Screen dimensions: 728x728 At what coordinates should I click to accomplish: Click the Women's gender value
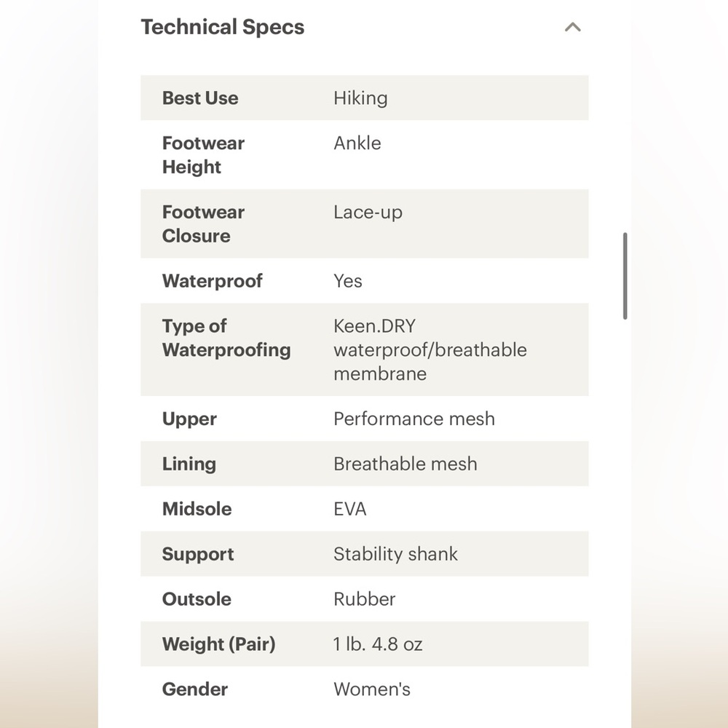[x=372, y=689]
